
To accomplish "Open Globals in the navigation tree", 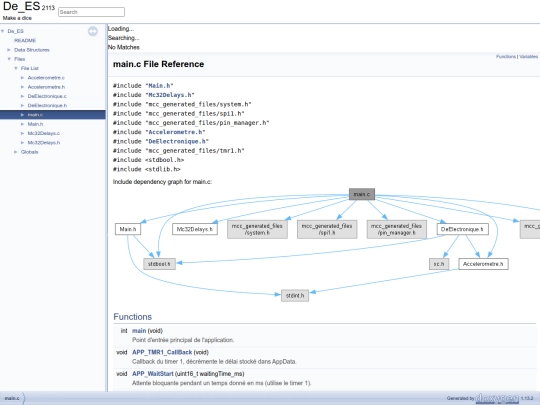I will tap(30, 152).
